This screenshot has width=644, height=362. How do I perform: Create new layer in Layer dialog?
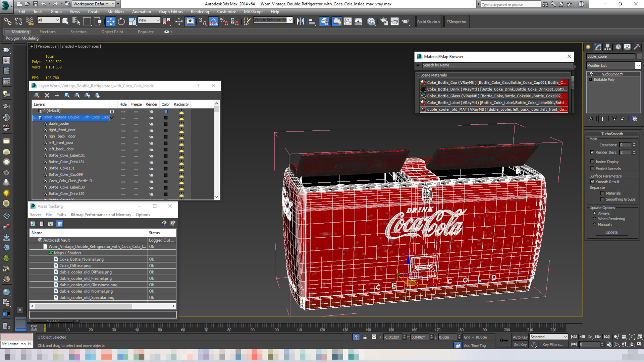[37, 96]
